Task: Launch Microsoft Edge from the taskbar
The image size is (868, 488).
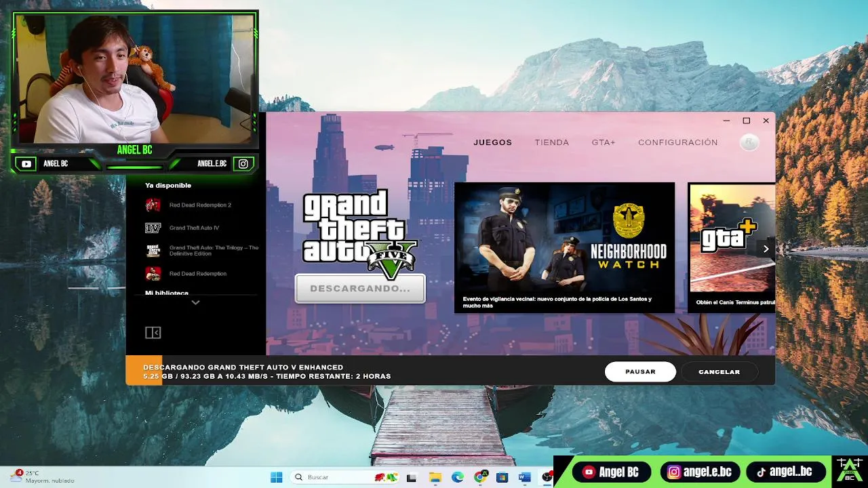Action: [x=458, y=477]
